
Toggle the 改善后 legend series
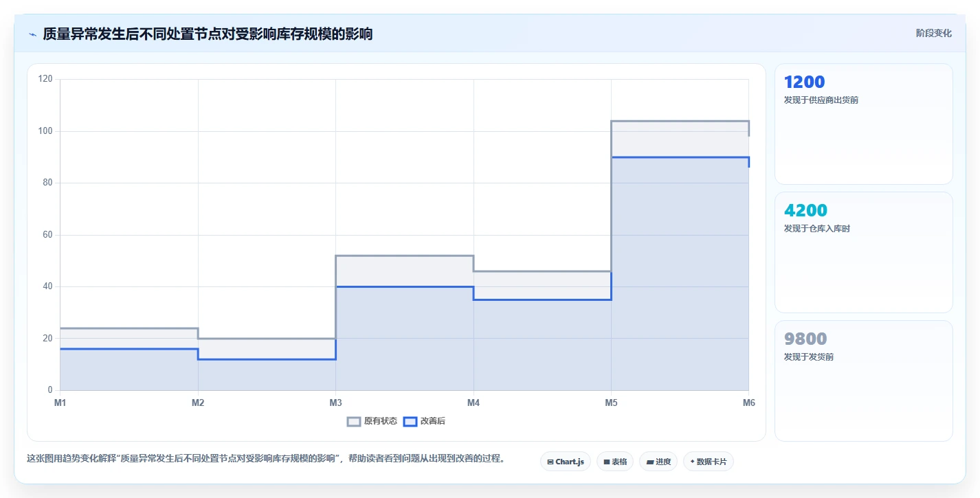coord(424,421)
